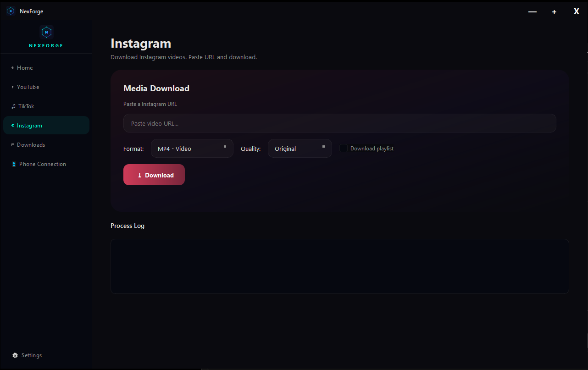The height and width of the screenshot is (370, 588).
Task: Click the YouTube play icon in the sidebar
Action: coord(13,87)
